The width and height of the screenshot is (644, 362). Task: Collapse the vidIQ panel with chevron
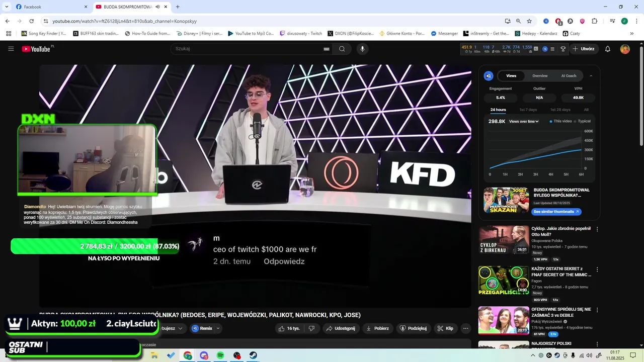591,76
